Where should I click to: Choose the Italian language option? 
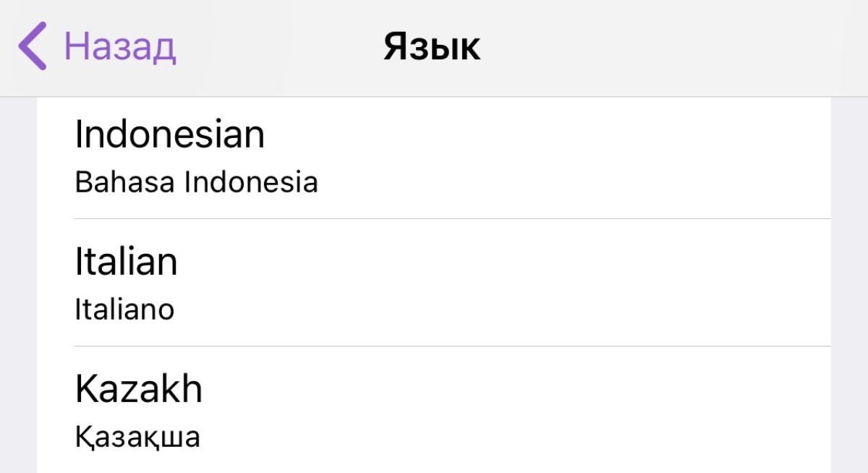coord(127,262)
